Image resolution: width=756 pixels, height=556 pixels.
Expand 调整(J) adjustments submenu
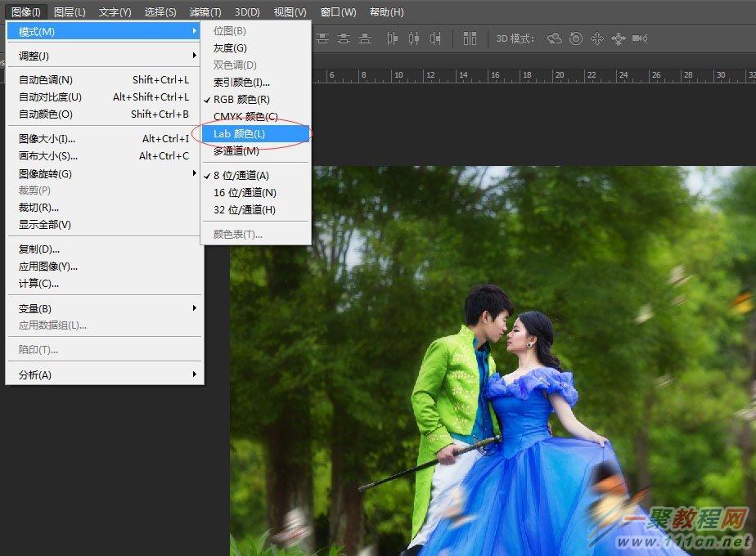[x=104, y=56]
